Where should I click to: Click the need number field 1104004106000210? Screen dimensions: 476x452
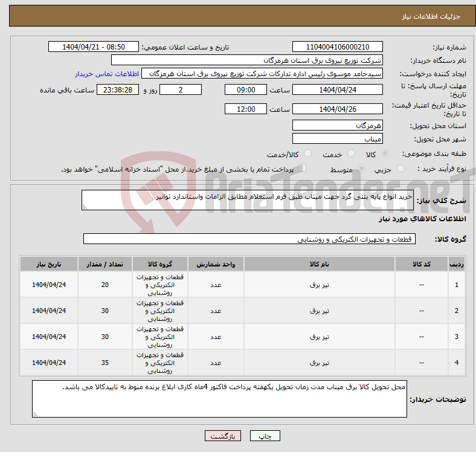click(337, 47)
